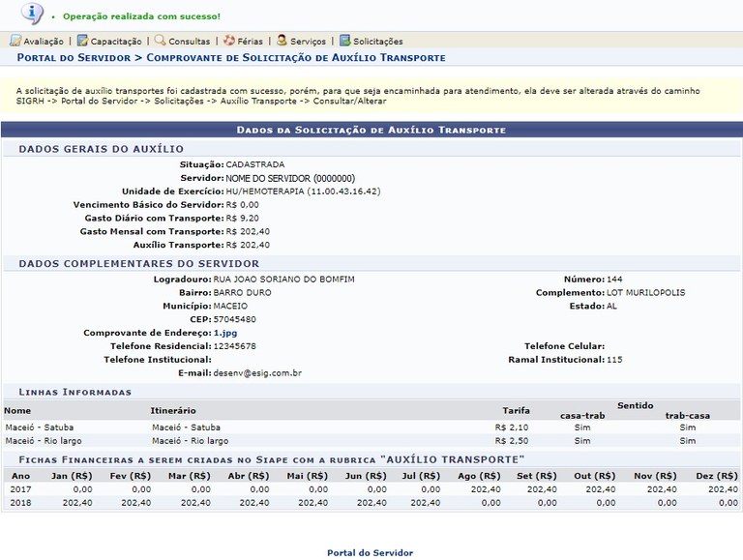Image resolution: width=743 pixels, height=560 pixels.
Task: Select the Maceió - Satuba line row
Action: (40, 427)
